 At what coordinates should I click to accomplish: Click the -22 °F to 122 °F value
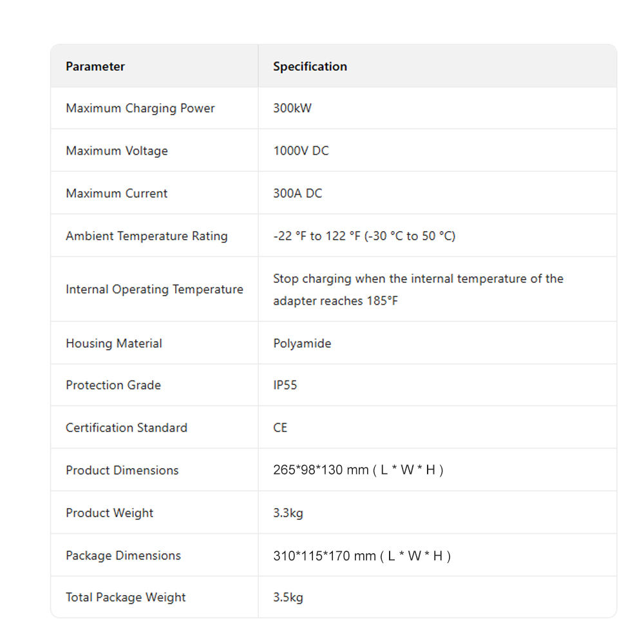point(364,236)
